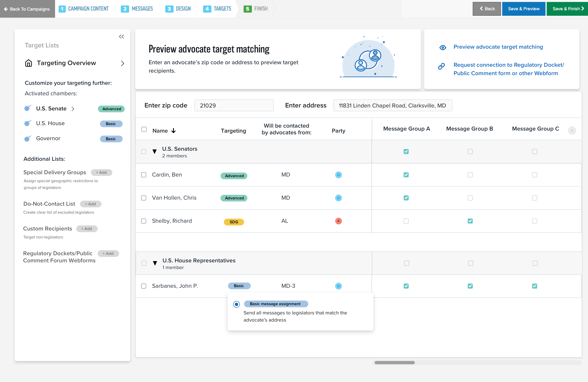Viewport: 588px width, 382px height.
Task: Open the Design step tab
Action: click(178, 9)
